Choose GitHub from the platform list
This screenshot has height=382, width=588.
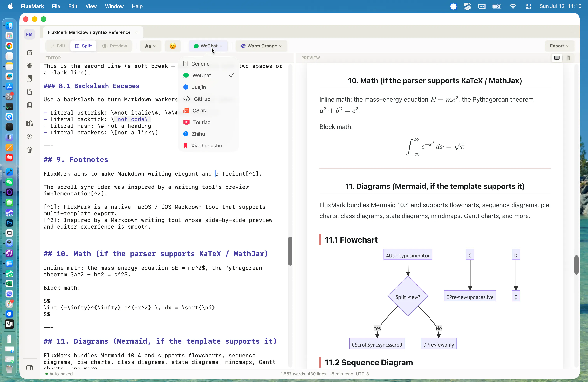[208, 99]
